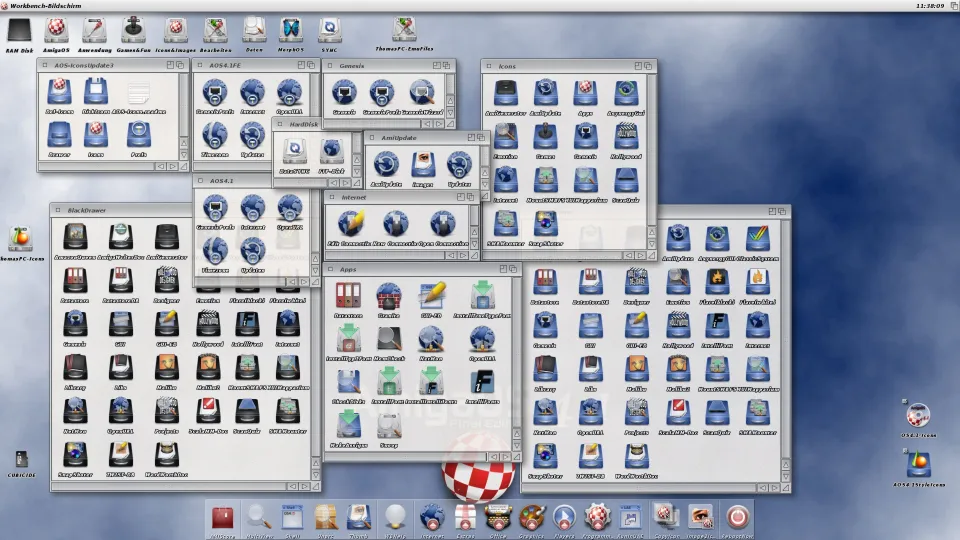Expand the Graphics sub-dock in the dock
This screenshot has height=540, width=960.
tap(531, 516)
